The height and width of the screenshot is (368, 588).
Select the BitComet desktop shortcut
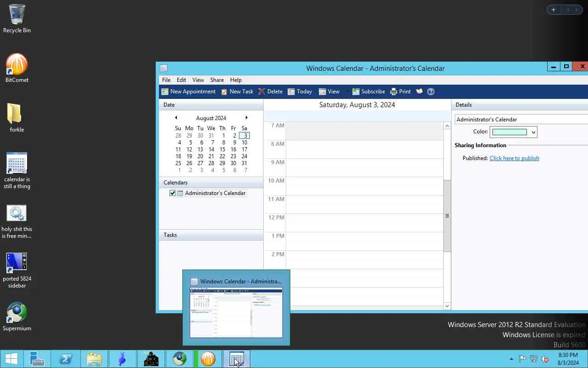[17, 68]
